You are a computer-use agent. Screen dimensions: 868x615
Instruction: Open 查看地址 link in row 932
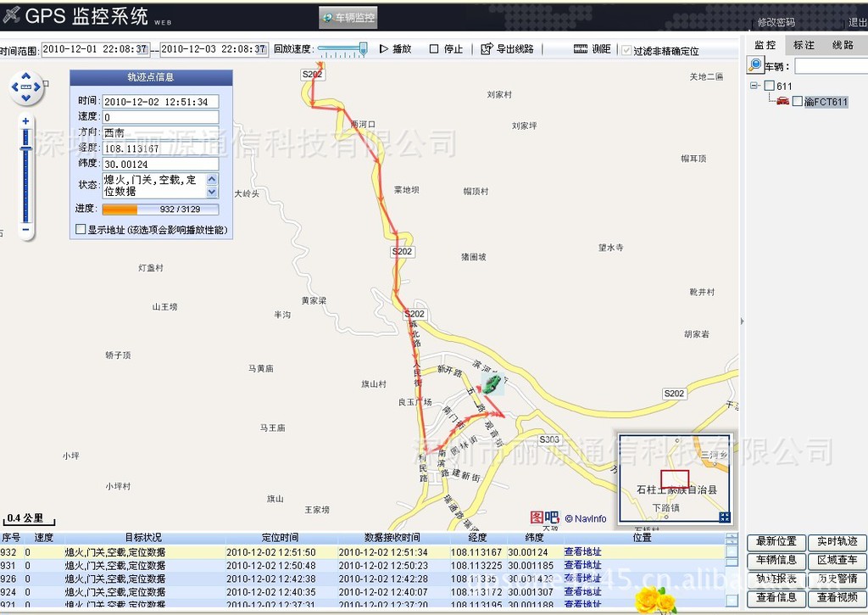pyautogui.click(x=582, y=552)
